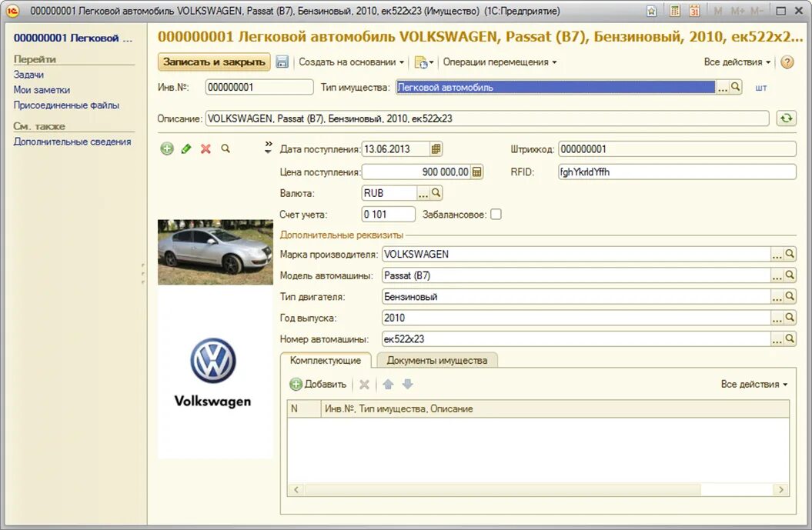Screen dimensions: 812x530
Task: Open the magnifier for Марка производителя
Action: pyautogui.click(x=789, y=254)
